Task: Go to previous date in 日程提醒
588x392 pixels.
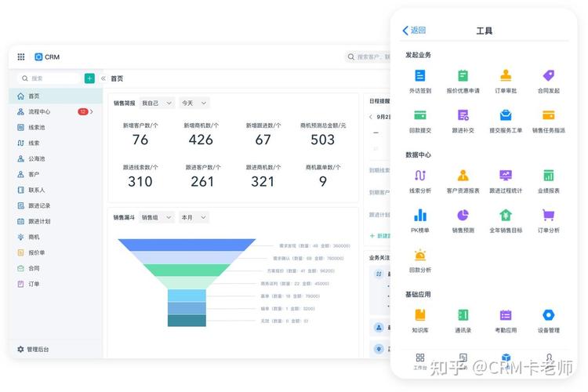Action: (x=371, y=117)
